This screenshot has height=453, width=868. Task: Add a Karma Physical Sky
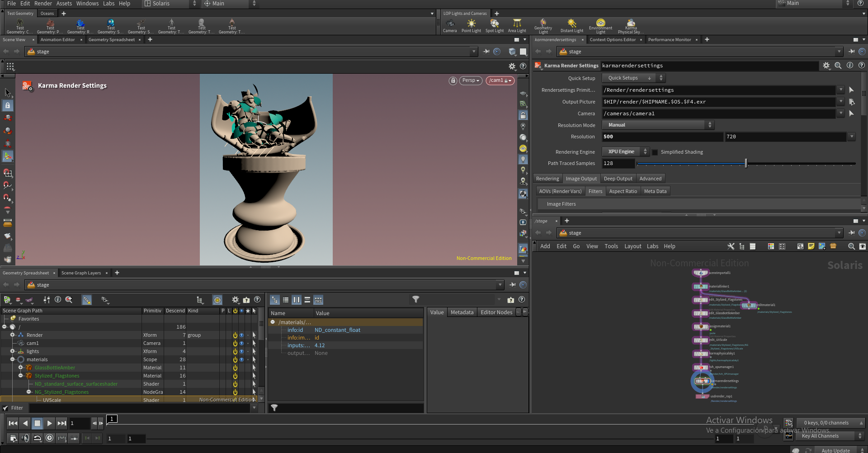pyautogui.click(x=631, y=26)
